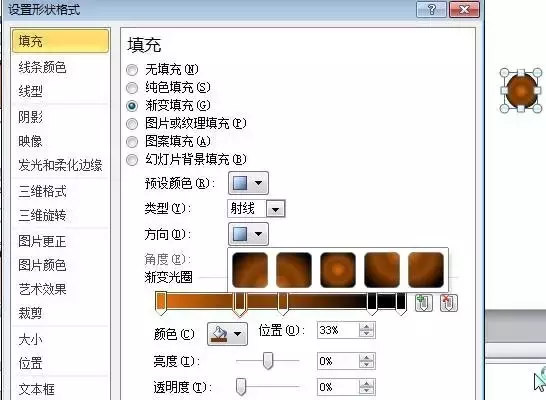Select 无填充 radio option
The height and width of the screenshot is (400, 546).
point(132,70)
